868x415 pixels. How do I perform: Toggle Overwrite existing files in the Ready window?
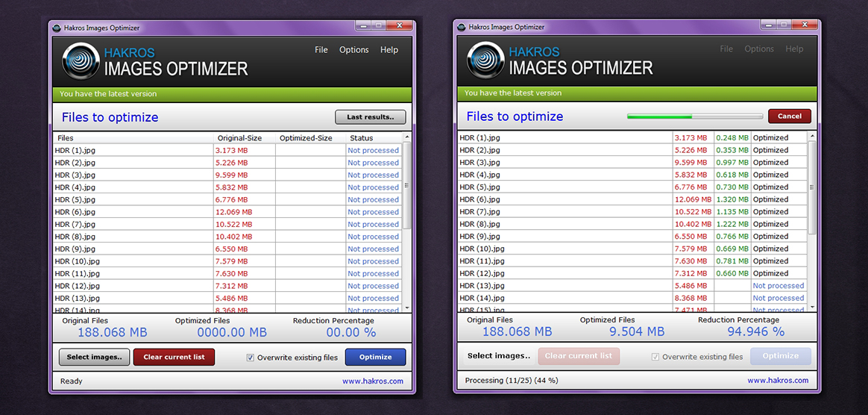251,358
